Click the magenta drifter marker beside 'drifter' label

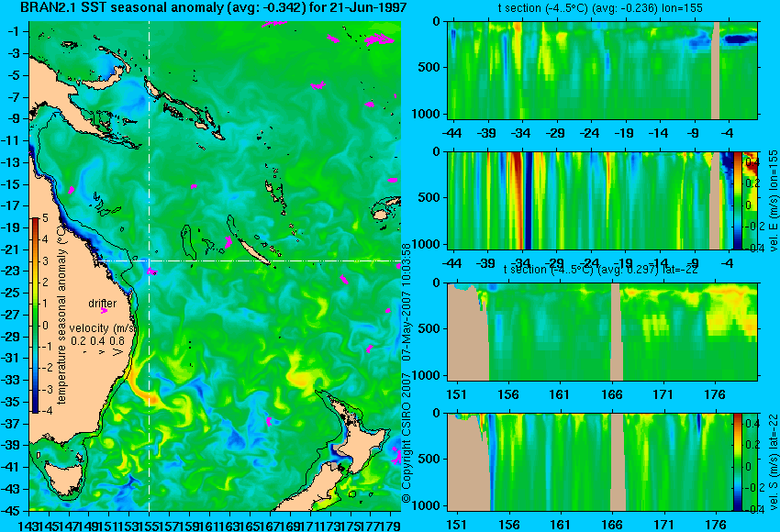(x=104, y=311)
